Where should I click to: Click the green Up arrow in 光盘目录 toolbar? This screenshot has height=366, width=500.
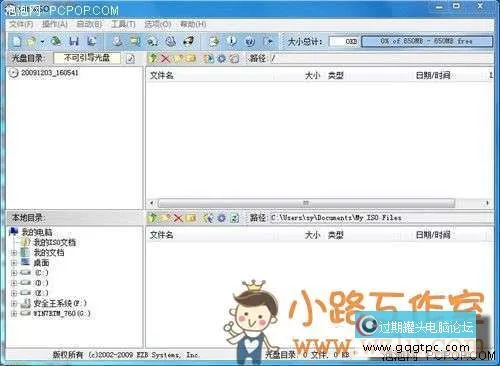[x=153, y=59]
